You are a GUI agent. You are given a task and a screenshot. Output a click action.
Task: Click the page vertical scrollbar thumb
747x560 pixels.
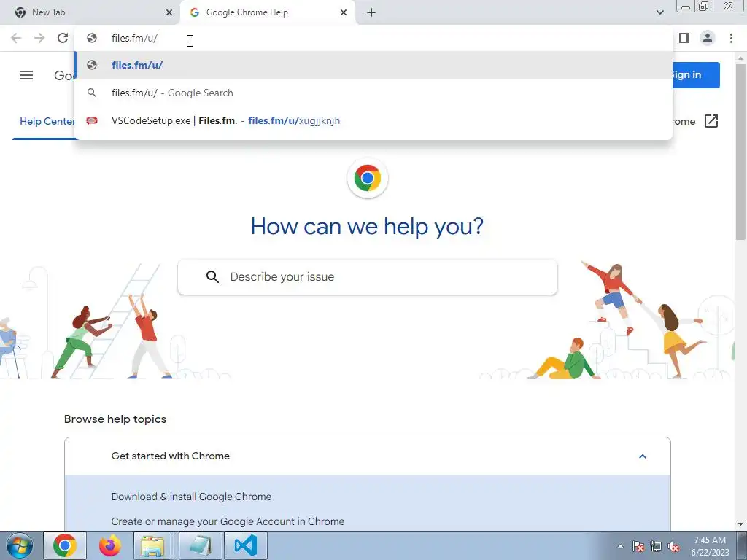[741, 152]
